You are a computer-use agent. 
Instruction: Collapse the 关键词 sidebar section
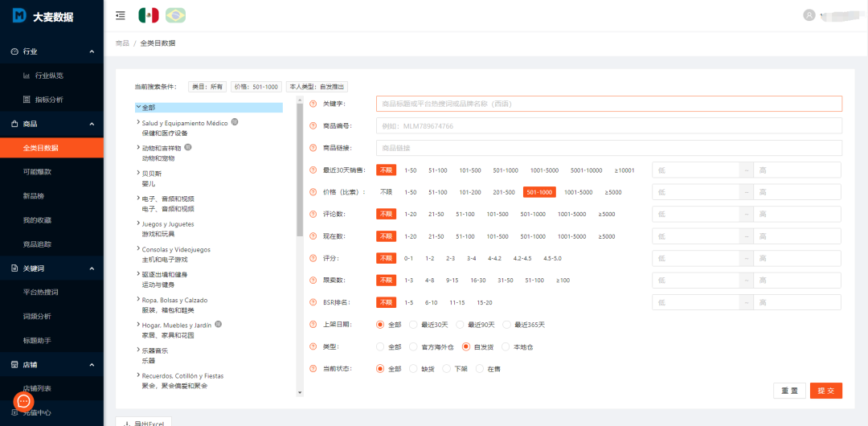92,268
